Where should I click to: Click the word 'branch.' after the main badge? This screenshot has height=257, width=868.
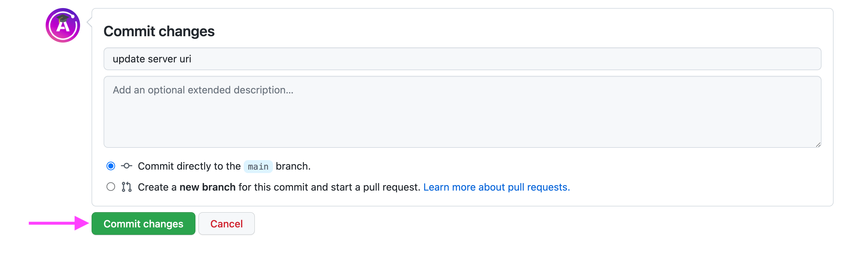click(293, 166)
